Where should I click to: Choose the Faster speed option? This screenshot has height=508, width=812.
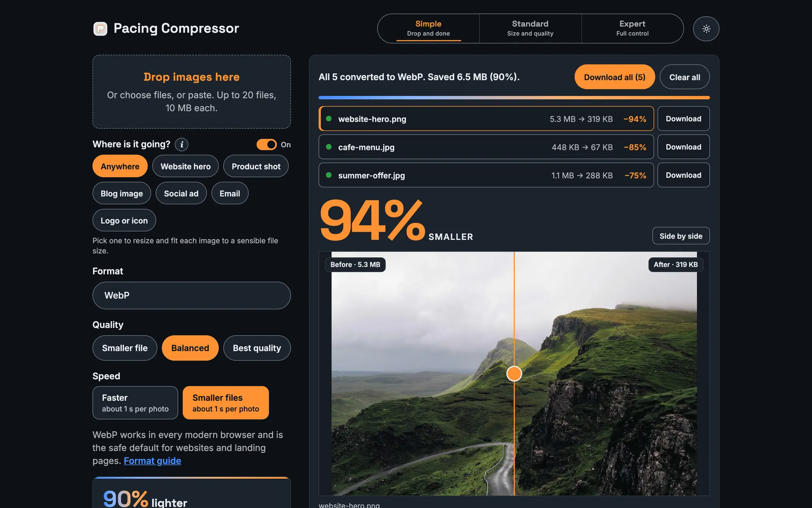[x=135, y=403]
